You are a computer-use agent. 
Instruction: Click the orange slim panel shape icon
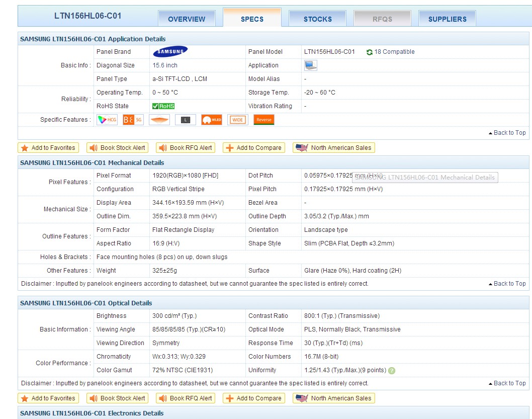click(159, 119)
